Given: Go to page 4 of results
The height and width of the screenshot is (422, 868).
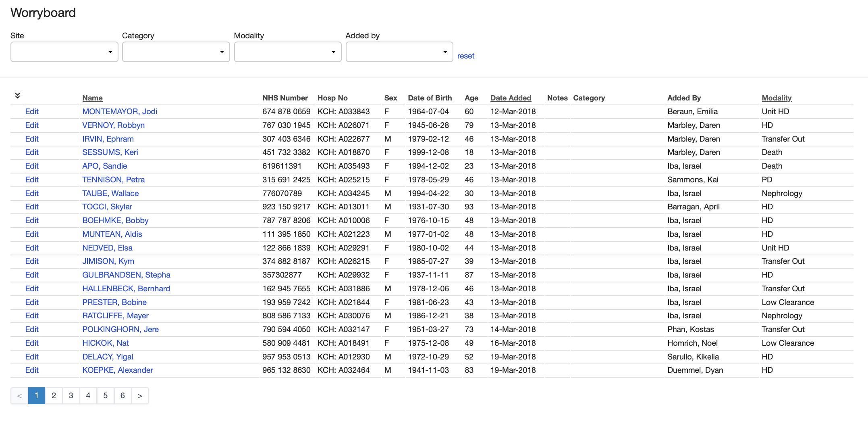Looking at the screenshot, I should click(88, 396).
